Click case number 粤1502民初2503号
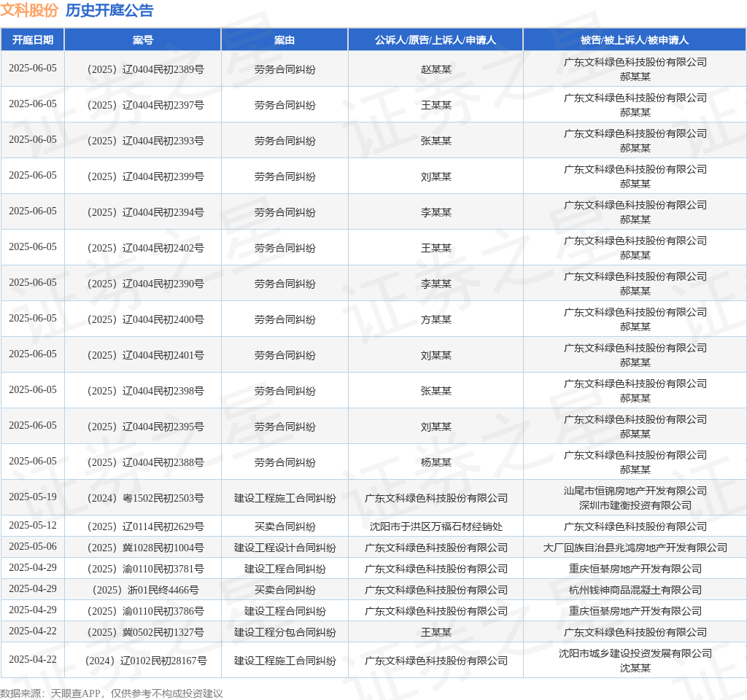Screen dimensions: 747x700 [x=145, y=497]
